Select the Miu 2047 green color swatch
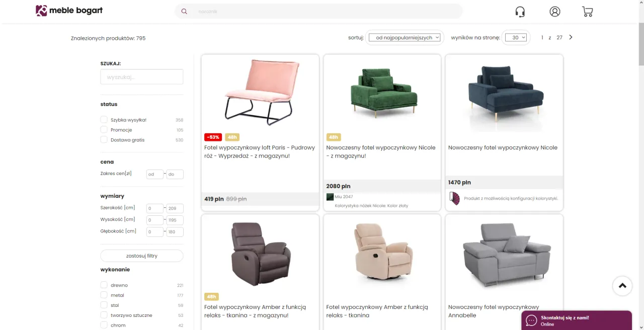The width and height of the screenshot is (644, 330). pyautogui.click(x=330, y=197)
